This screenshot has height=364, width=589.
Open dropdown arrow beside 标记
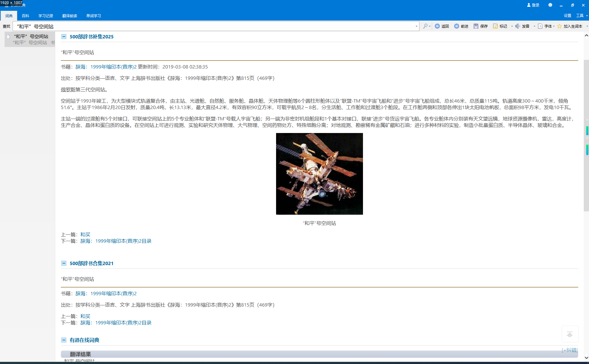tap(512, 26)
